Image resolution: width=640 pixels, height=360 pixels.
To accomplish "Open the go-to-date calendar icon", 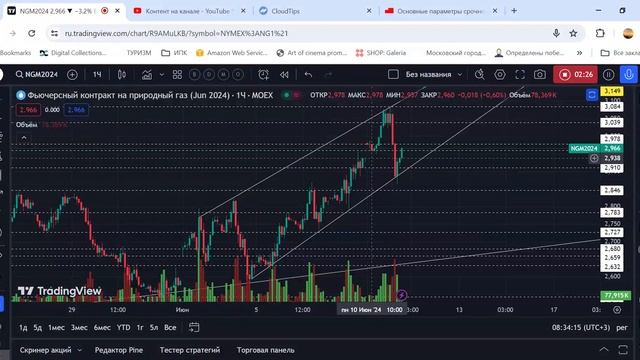I will click(x=194, y=327).
